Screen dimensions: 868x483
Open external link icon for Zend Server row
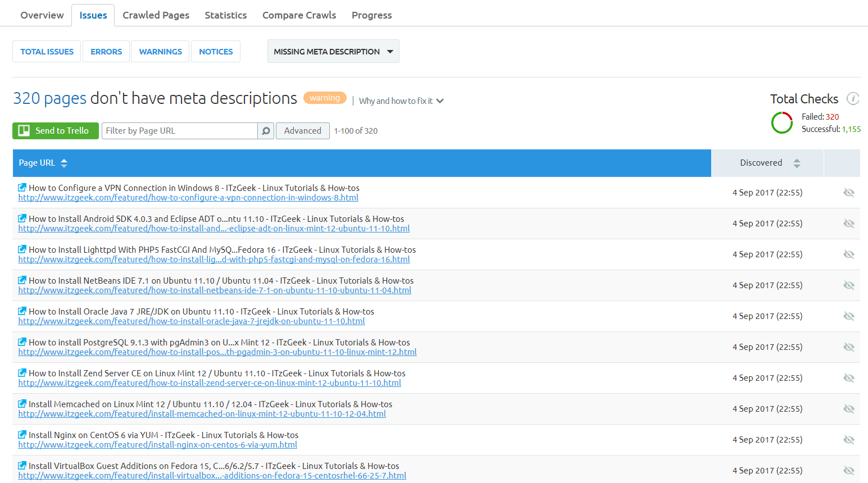[22, 373]
